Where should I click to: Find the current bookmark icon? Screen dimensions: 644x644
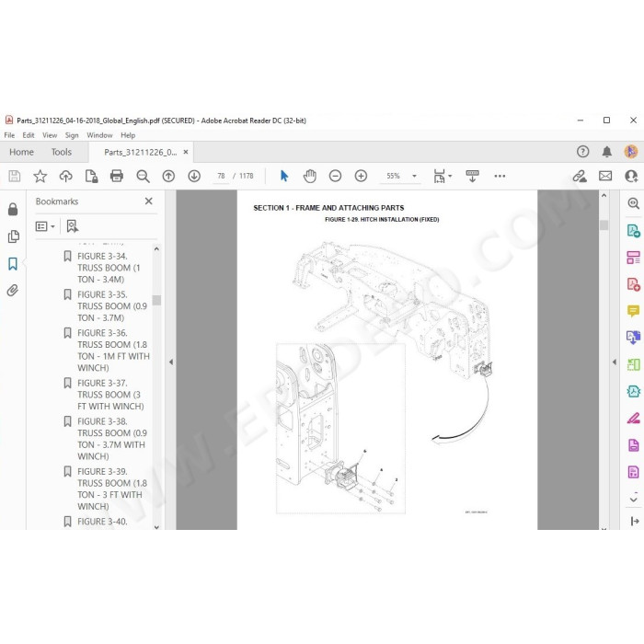click(x=73, y=226)
